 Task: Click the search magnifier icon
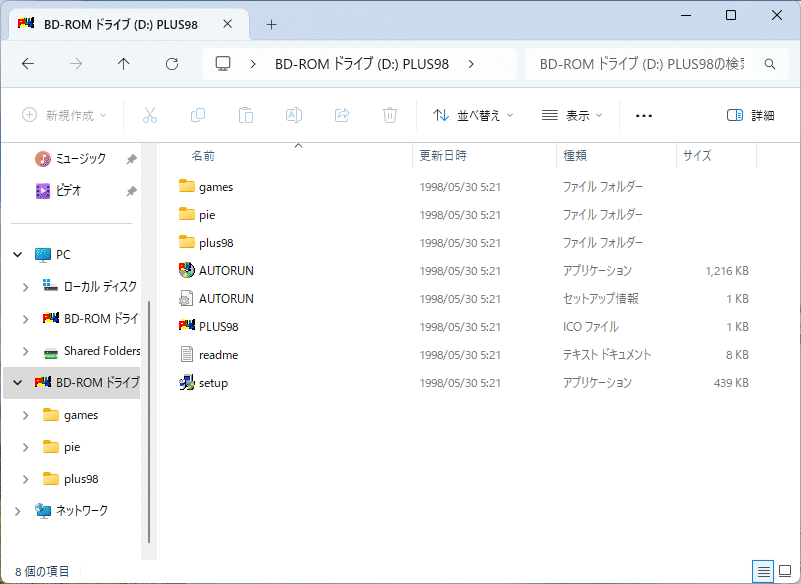coord(770,64)
